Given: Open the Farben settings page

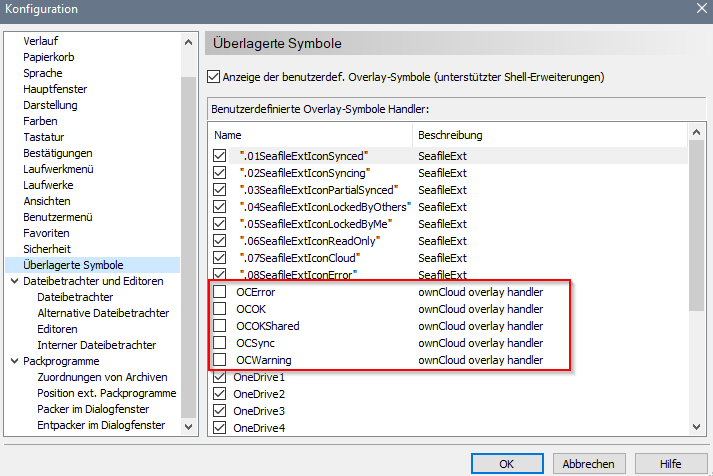Looking at the screenshot, I should coord(40,121).
